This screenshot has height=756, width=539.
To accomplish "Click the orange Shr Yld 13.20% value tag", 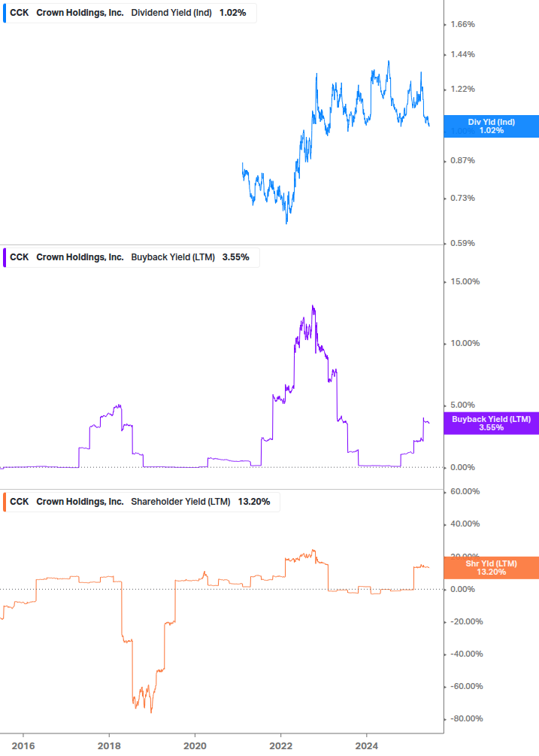I will point(492,568).
